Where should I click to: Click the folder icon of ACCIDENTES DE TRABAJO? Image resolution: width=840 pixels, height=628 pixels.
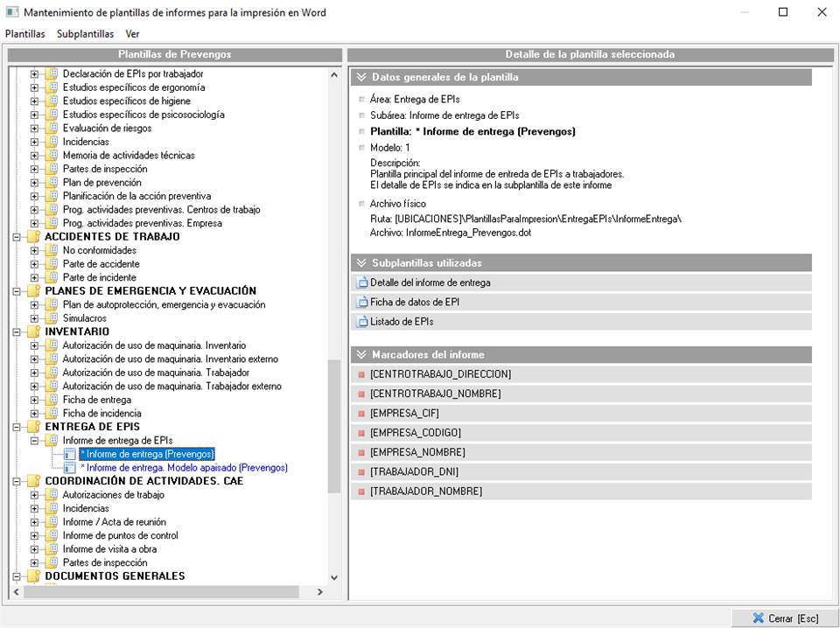34,236
